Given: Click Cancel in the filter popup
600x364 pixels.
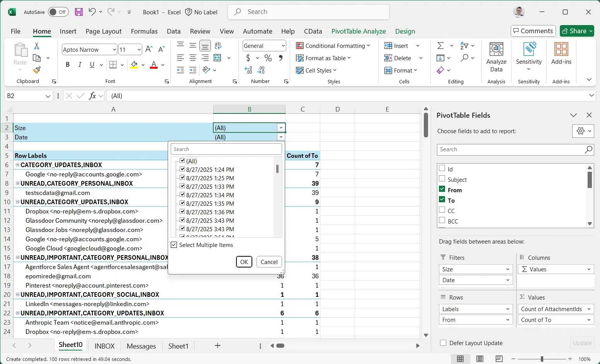Looking at the screenshot, I should 269,262.
